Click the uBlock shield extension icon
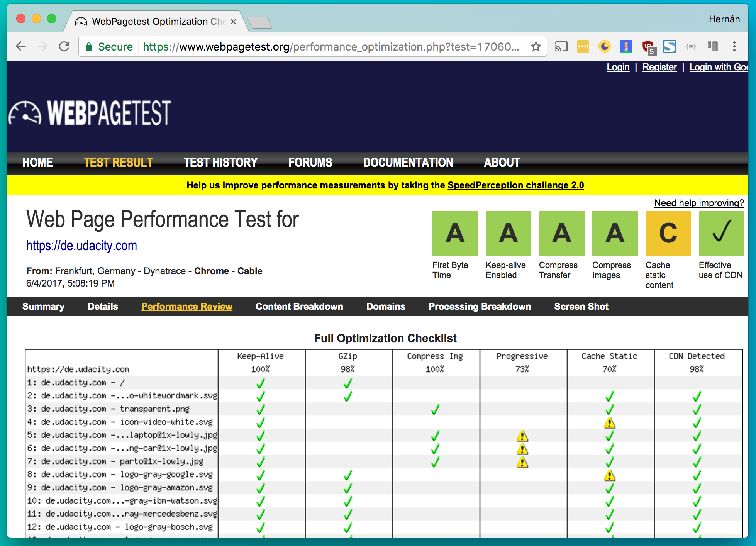756x546 pixels. (648, 47)
